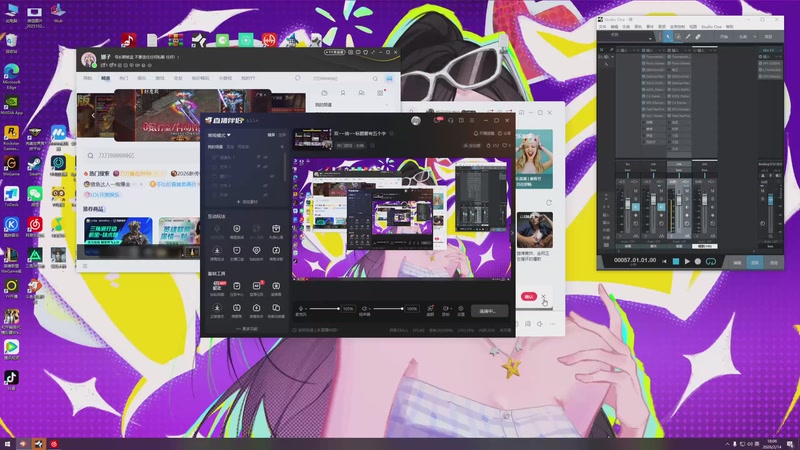Open the Steam desktop icon

35,167
